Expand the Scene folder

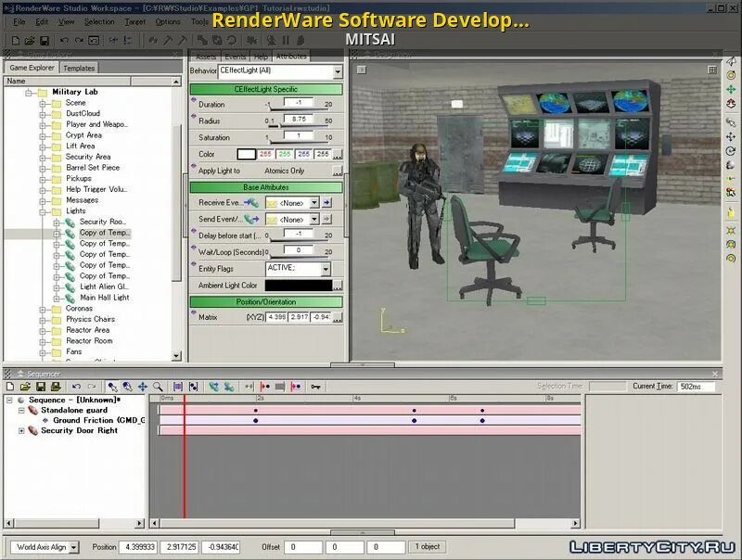pyautogui.click(x=43, y=103)
